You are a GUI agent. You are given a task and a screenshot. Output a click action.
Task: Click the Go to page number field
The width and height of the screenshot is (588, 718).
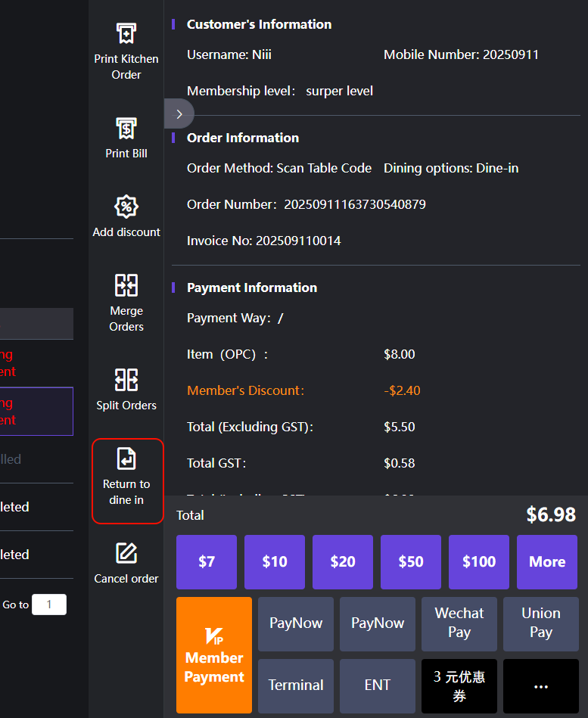click(x=49, y=605)
